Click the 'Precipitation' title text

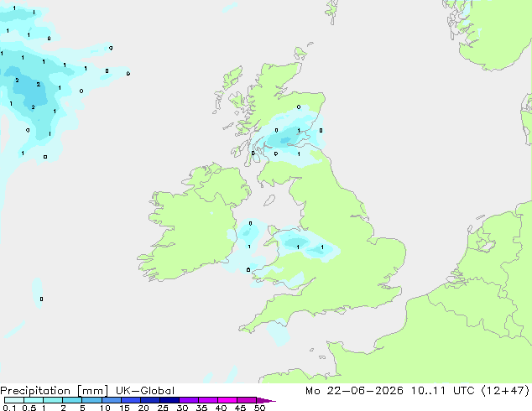click(x=35, y=391)
